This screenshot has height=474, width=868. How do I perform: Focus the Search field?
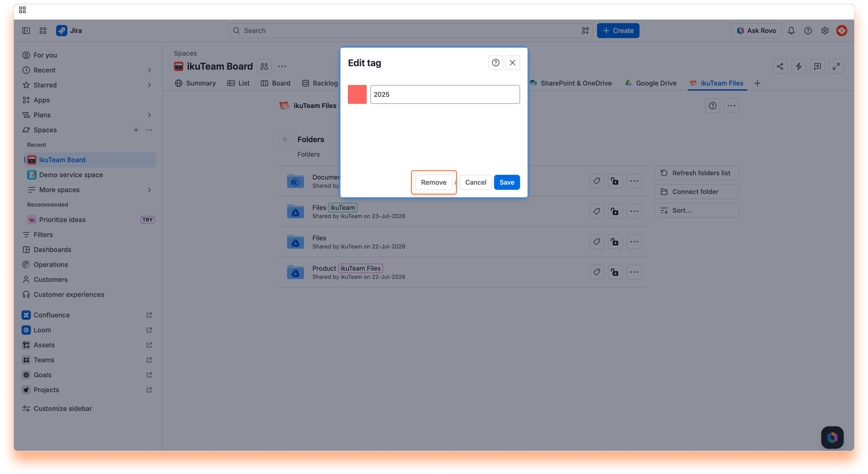(x=411, y=30)
